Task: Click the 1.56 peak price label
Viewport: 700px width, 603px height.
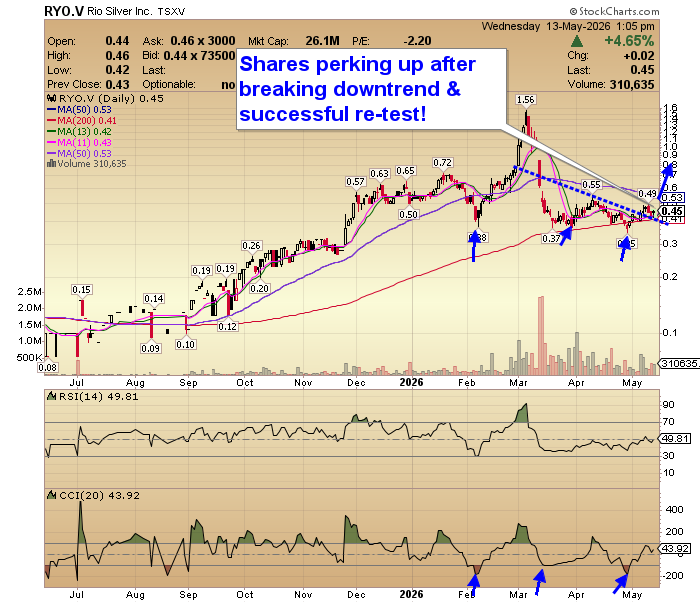Action: pyautogui.click(x=525, y=100)
